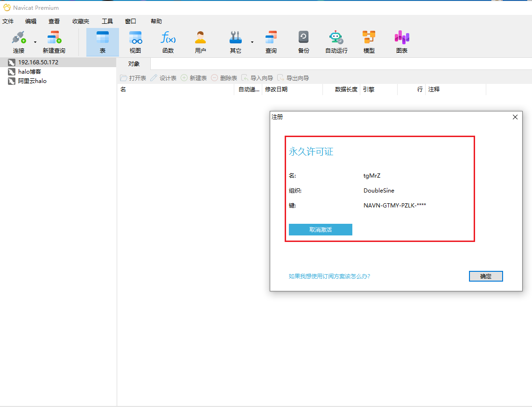
Task: Open the Edit (编辑) menu
Action: (31, 21)
